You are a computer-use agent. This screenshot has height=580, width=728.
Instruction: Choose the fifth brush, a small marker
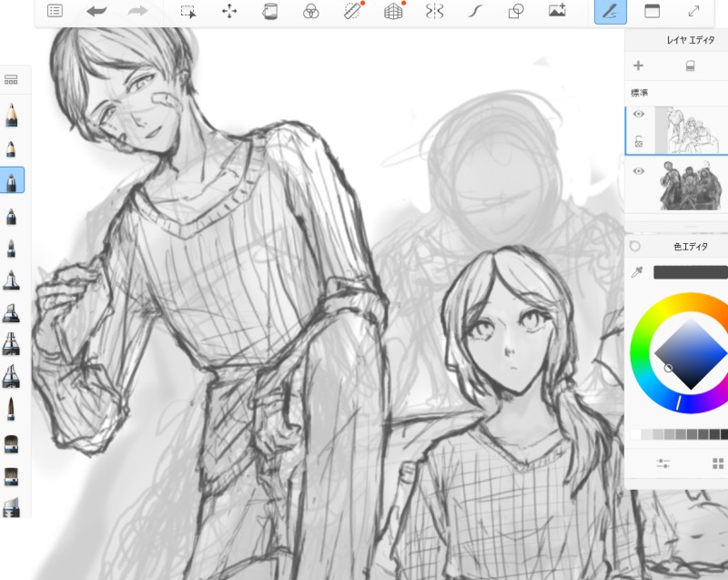tap(11, 249)
